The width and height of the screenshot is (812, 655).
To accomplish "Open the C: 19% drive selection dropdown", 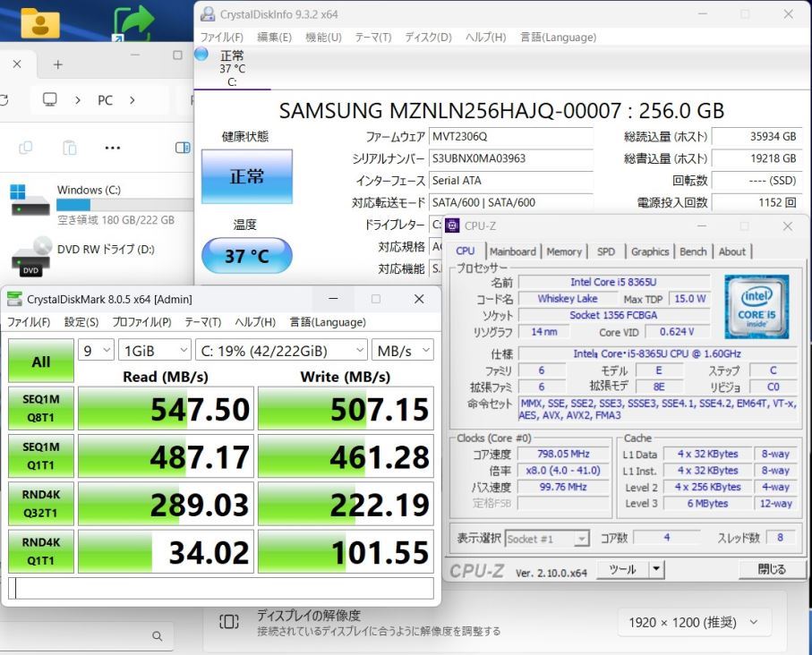I will 281,351.
